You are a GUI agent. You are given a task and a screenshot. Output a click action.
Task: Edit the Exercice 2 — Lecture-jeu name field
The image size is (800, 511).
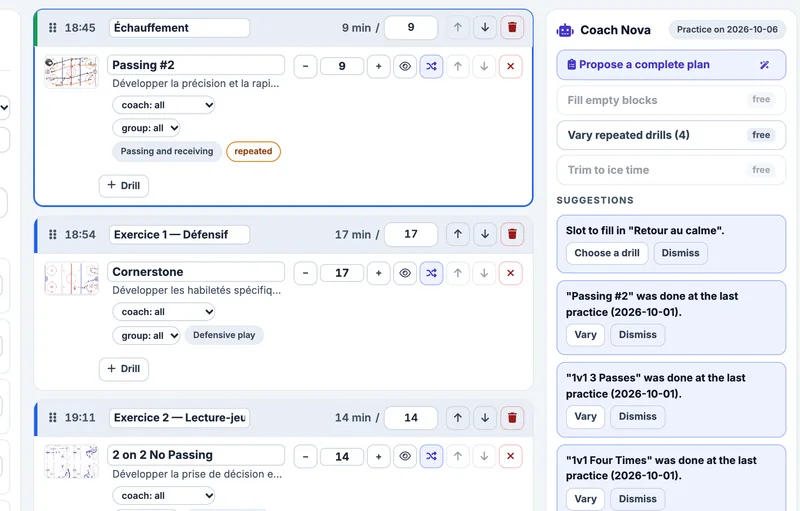coord(179,418)
